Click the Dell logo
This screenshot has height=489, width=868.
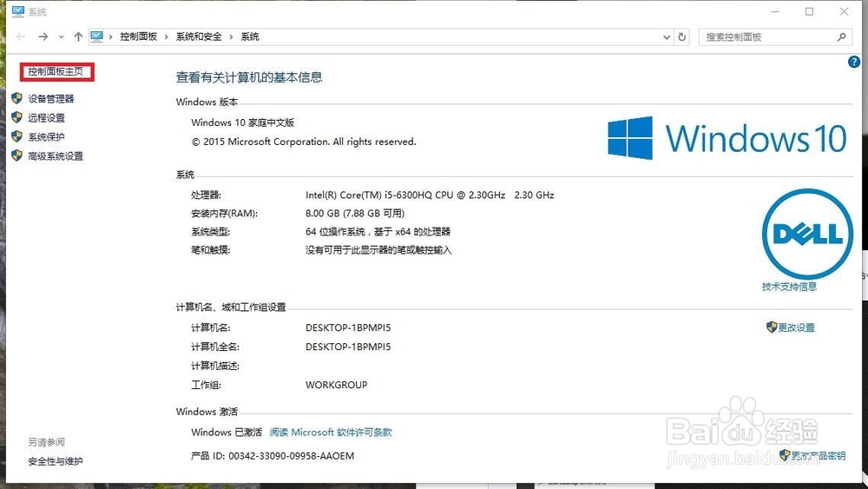(x=807, y=234)
